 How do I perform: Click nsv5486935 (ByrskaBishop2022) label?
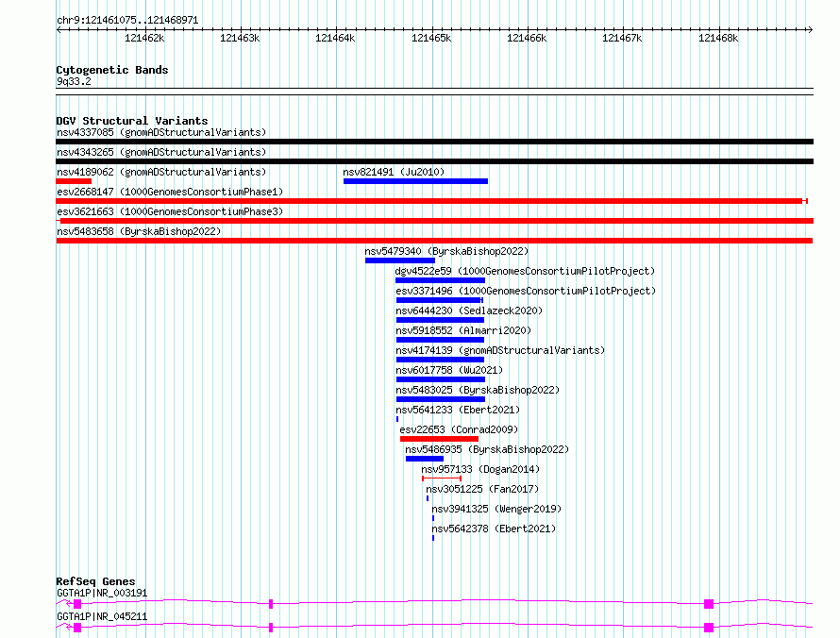pyautogui.click(x=487, y=449)
